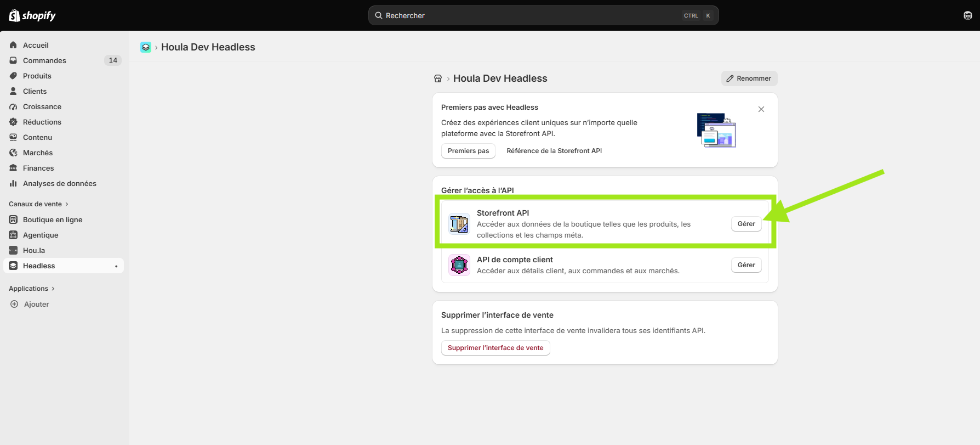Click the Hou.la channel icon
980x445 pixels.
(13, 250)
